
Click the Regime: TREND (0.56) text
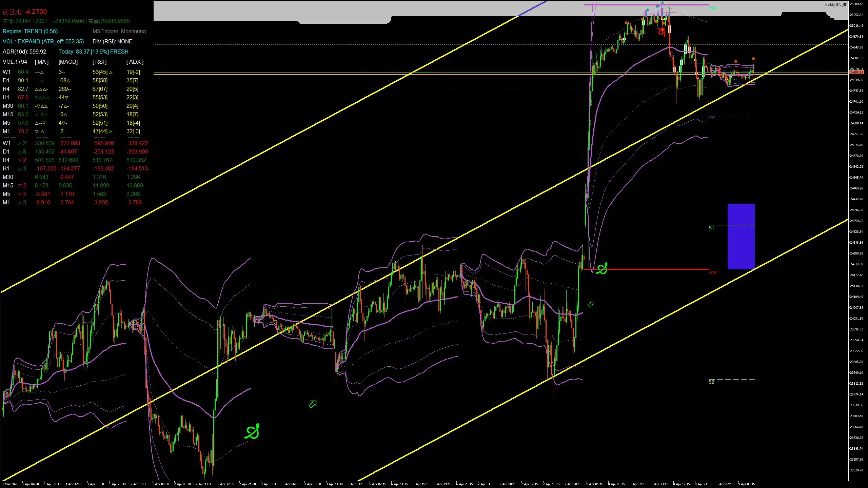30,31
